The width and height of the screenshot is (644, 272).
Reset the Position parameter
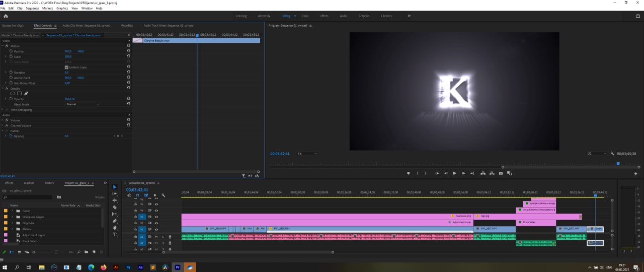click(128, 51)
